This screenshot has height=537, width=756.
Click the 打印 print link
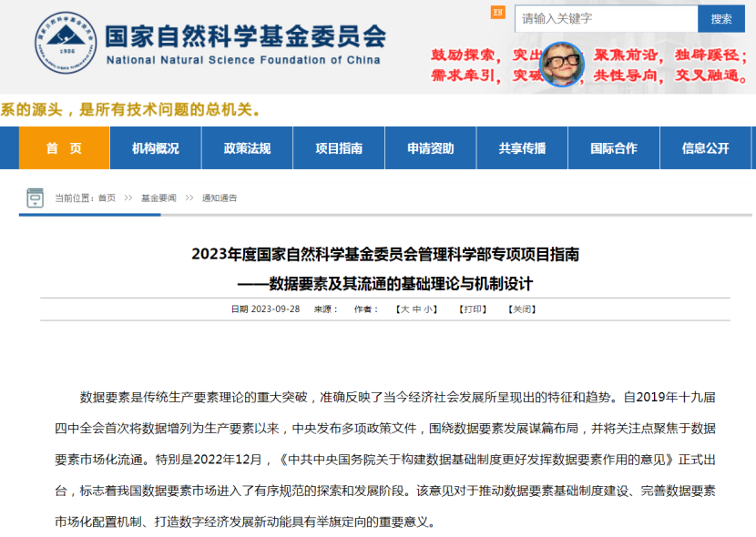point(474,309)
